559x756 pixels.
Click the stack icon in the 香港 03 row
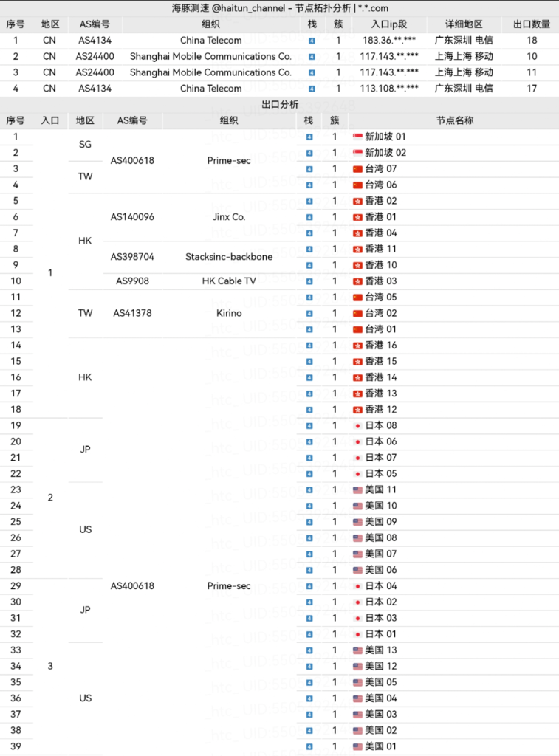click(x=309, y=281)
